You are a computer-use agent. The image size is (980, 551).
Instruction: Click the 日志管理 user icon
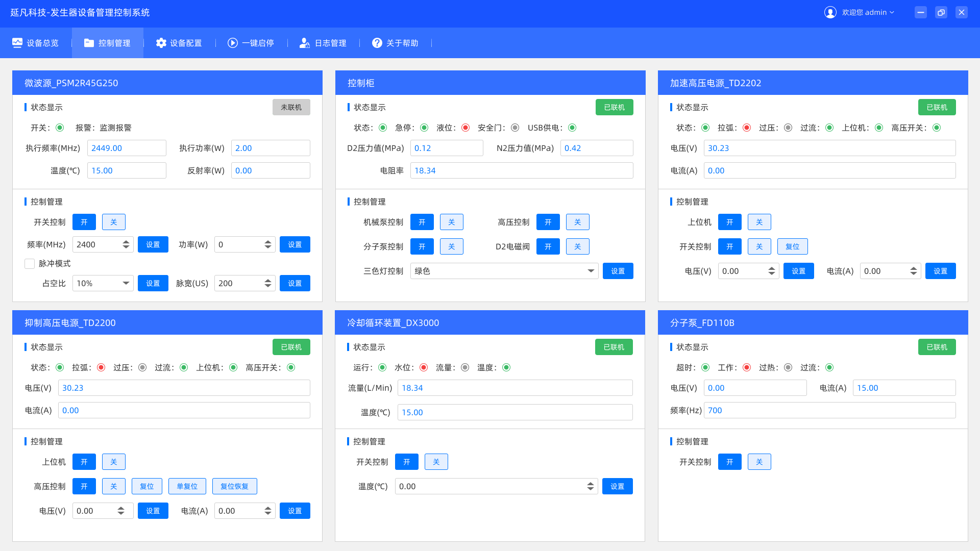pos(305,43)
